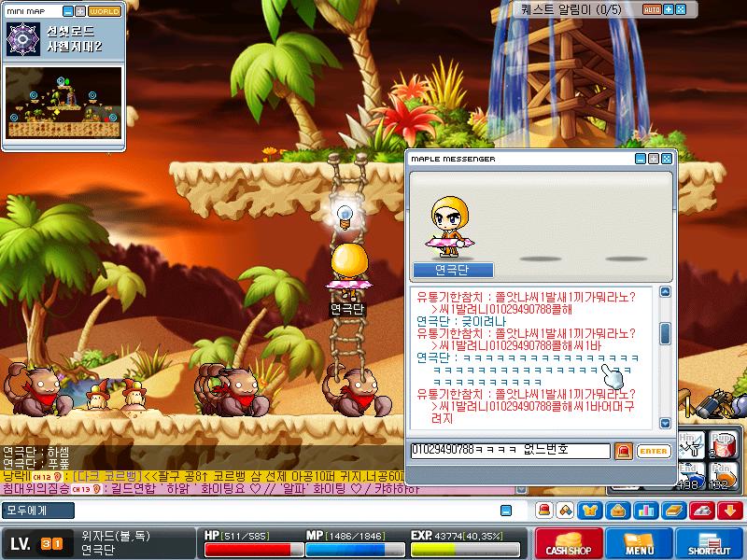Use the Pup quickslot red potion
Viewport: 747px width, 560px height.
pyautogui.click(x=723, y=444)
